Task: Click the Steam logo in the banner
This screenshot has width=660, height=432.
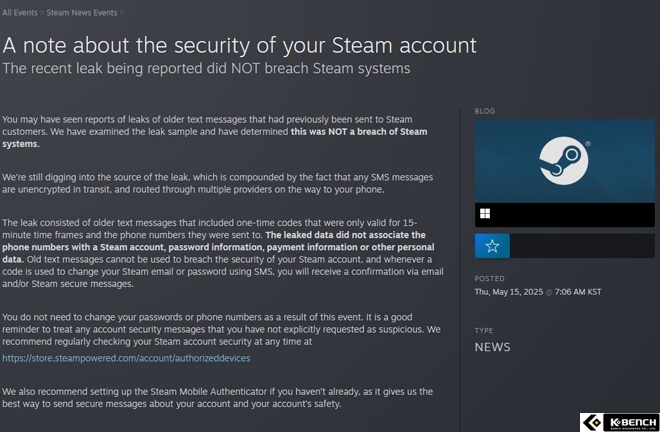Action: (x=564, y=161)
